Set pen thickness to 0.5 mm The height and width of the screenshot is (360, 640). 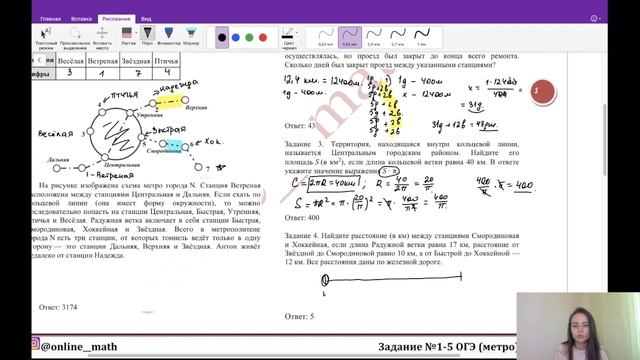coord(373,37)
